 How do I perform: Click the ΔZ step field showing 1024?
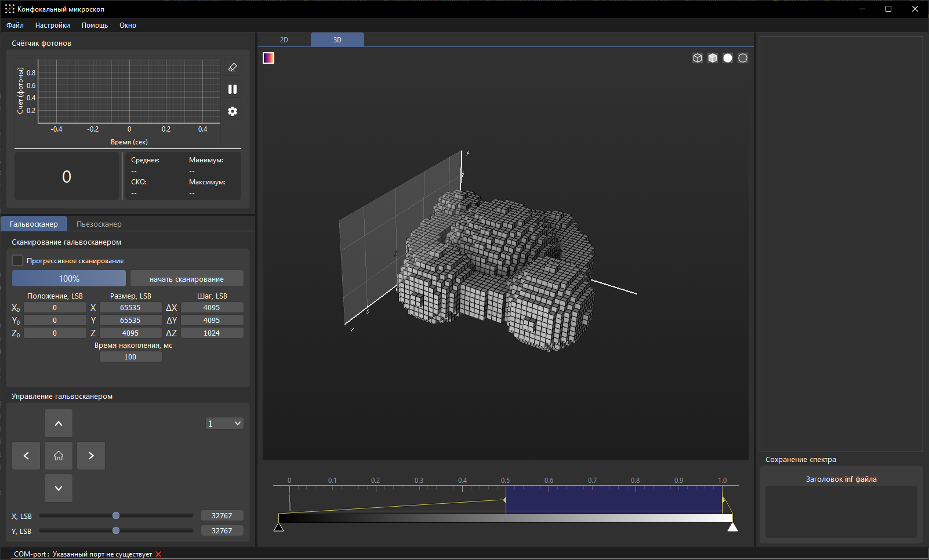pyautogui.click(x=212, y=333)
